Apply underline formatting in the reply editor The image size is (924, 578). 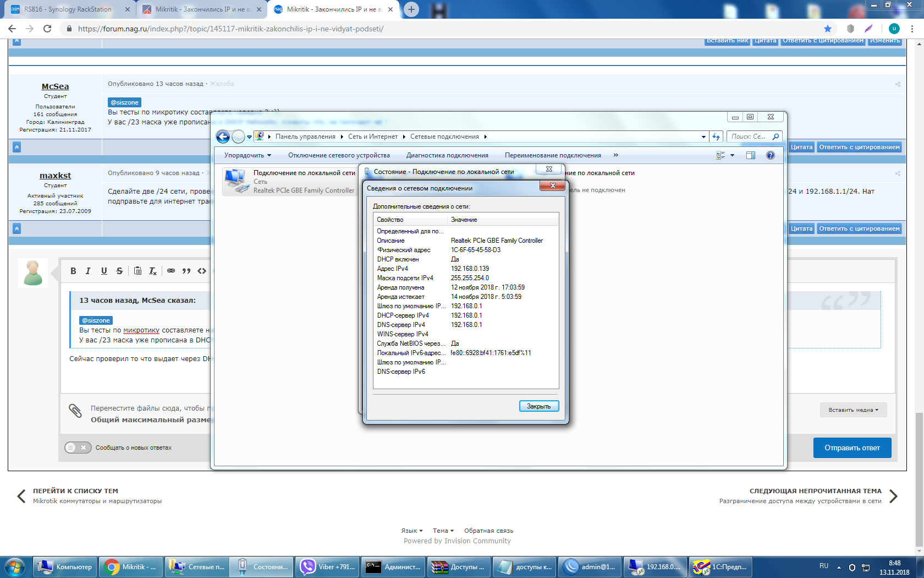tap(104, 271)
